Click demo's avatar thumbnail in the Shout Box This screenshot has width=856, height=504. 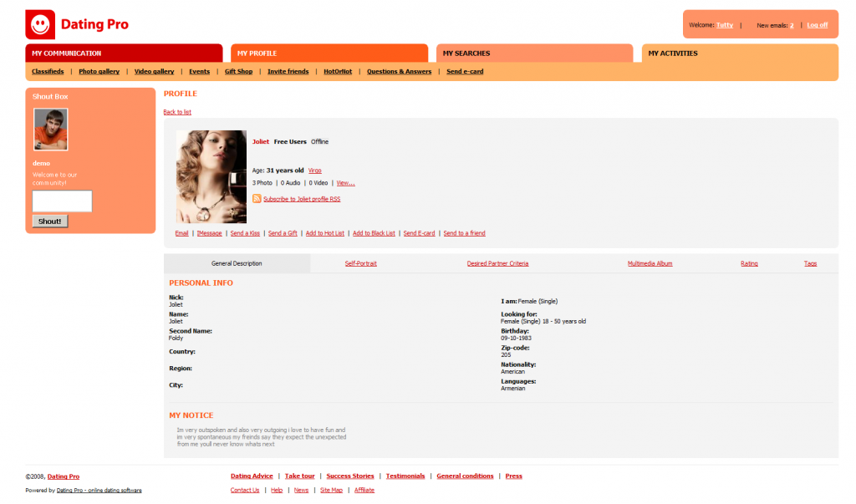pos(50,130)
